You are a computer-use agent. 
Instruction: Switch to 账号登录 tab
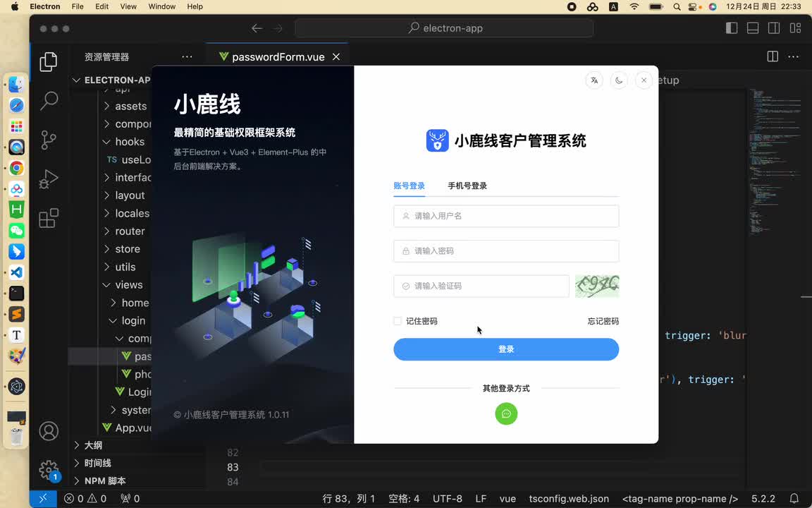[409, 186]
